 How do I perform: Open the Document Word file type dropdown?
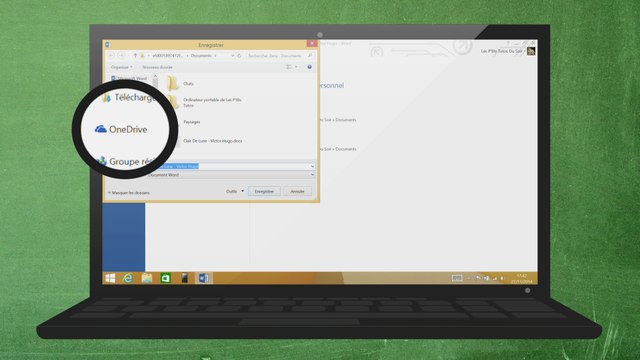pyautogui.click(x=231, y=175)
